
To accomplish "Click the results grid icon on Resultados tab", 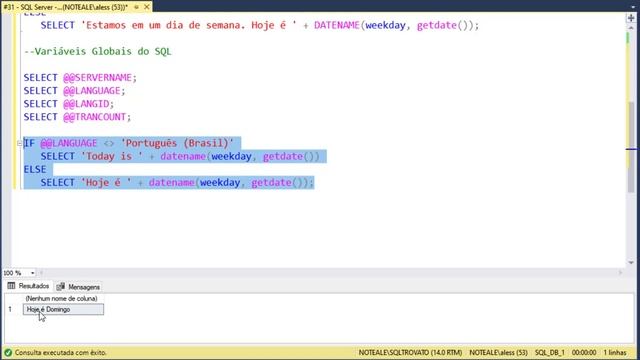I will point(11,286).
